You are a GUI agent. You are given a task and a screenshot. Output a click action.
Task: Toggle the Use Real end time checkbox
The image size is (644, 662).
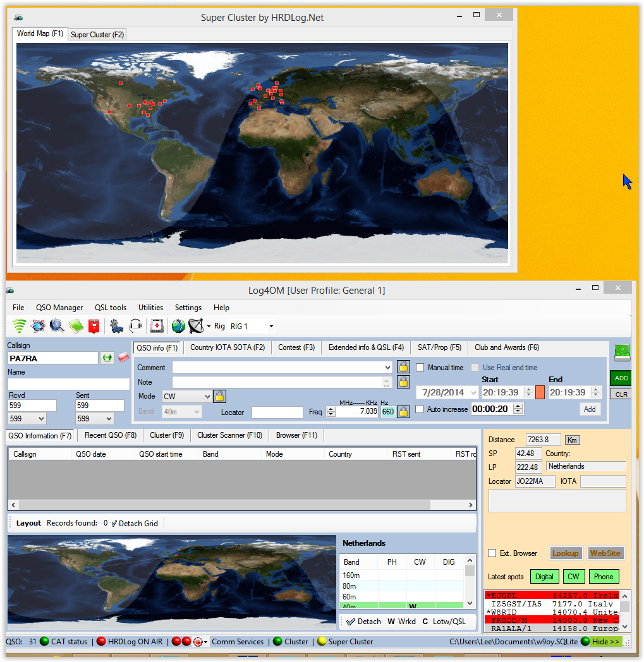pos(475,367)
